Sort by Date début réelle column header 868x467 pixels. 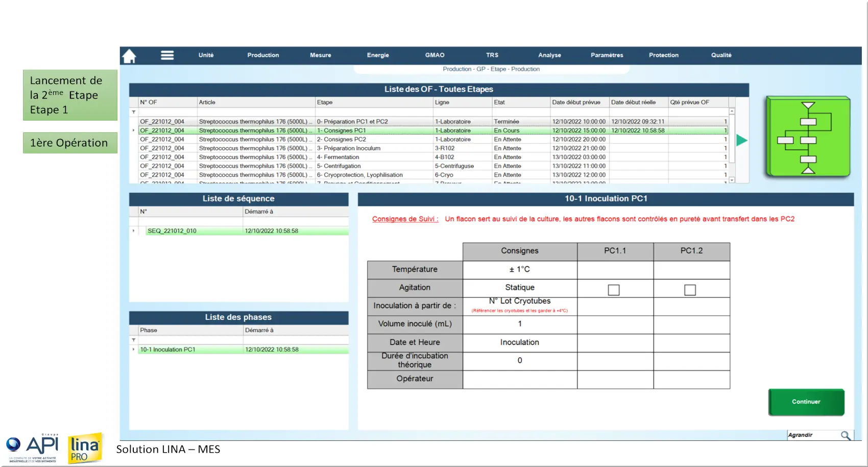click(x=639, y=102)
